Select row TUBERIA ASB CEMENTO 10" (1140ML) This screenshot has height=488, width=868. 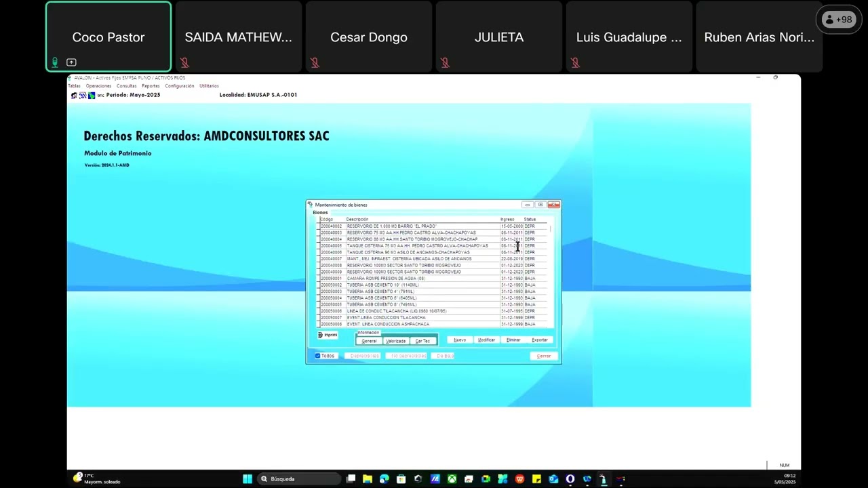tap(433, 285)
